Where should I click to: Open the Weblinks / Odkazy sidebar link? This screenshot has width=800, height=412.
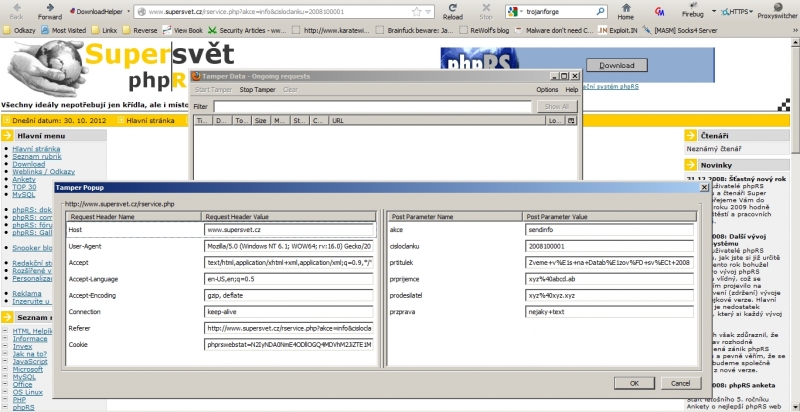pos(43,172)
